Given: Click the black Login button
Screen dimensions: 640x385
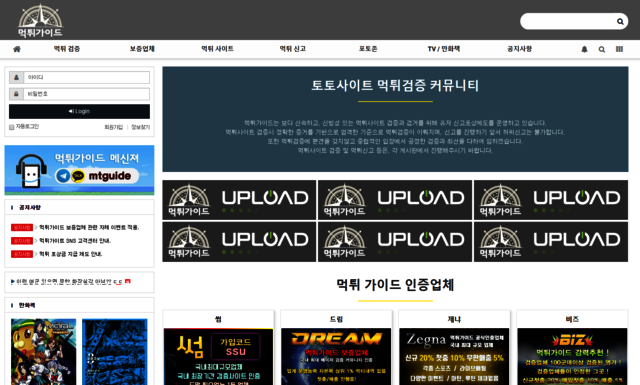Looking at the screenshot, I should (79, 111).
